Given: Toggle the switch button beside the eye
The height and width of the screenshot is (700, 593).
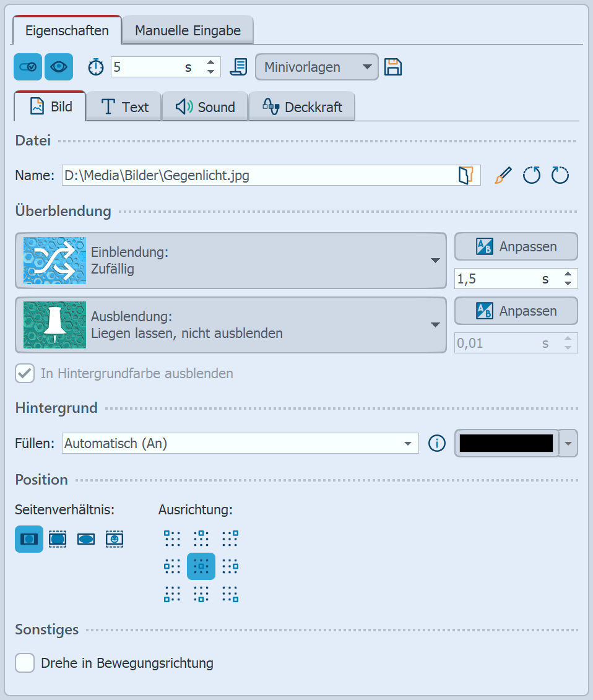Looking at the screenshot, I should click(28, 67).
